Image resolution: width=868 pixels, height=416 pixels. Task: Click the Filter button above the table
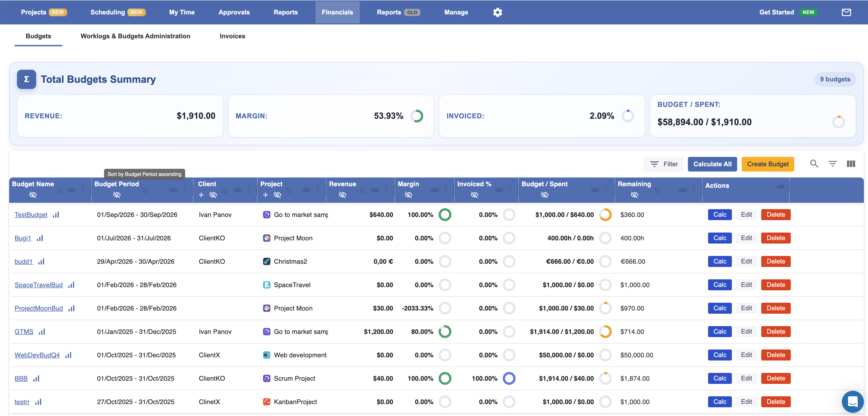click(663, 164)
